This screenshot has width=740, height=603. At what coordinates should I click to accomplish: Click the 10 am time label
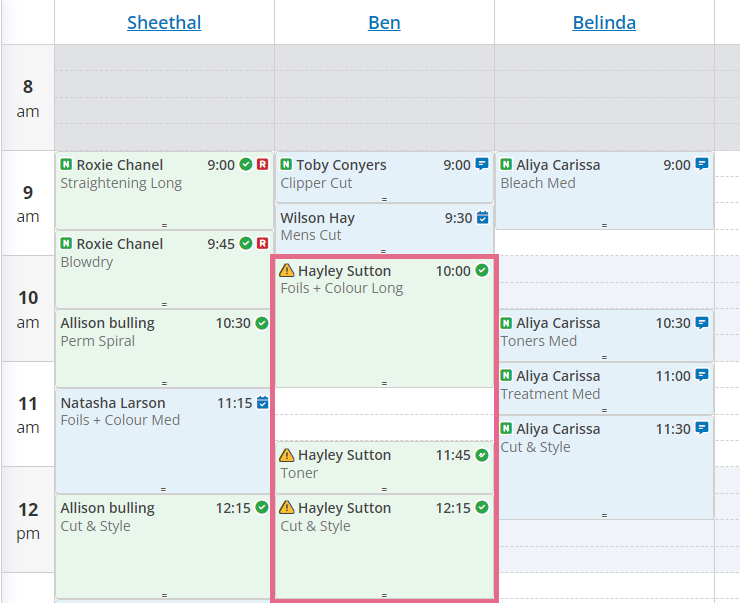point(28,310)
